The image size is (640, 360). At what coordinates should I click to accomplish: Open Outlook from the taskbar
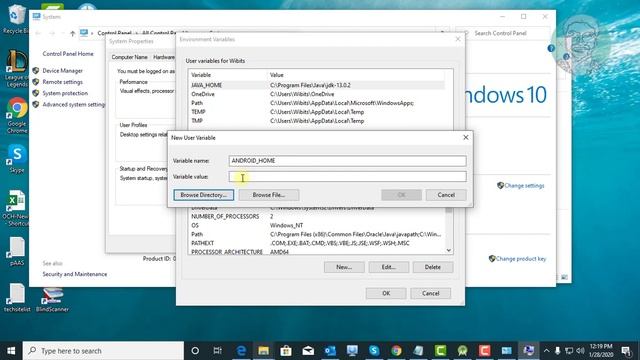coord(330,351)
